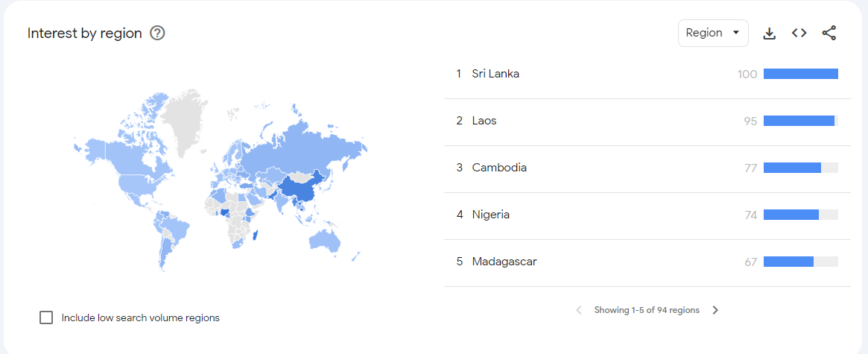The image size is (868, 354).
Task: Open Cambodia region entry
Action: [x=499, y=168]
